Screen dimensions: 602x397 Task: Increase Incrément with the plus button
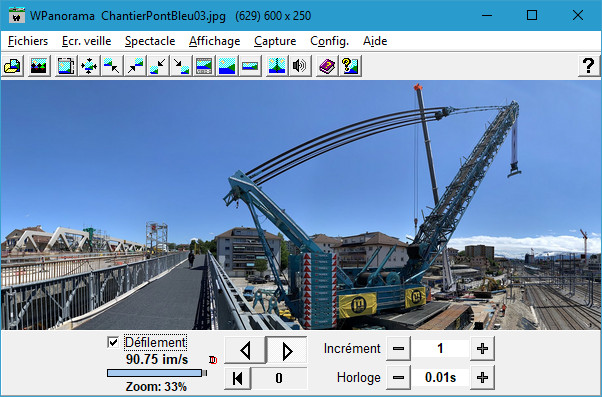[482, 349]
